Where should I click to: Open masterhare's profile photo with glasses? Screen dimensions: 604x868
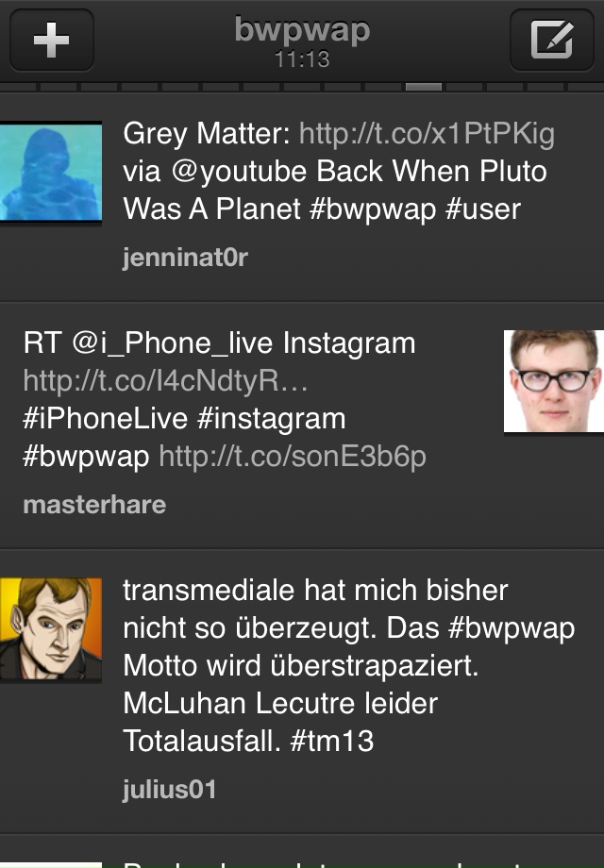[554, 381]
